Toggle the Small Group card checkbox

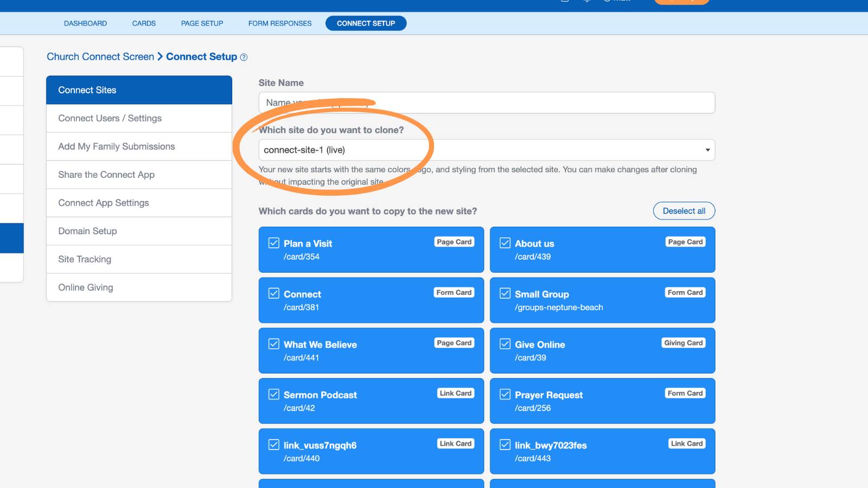pyautogui.click(x=505, y=293)
